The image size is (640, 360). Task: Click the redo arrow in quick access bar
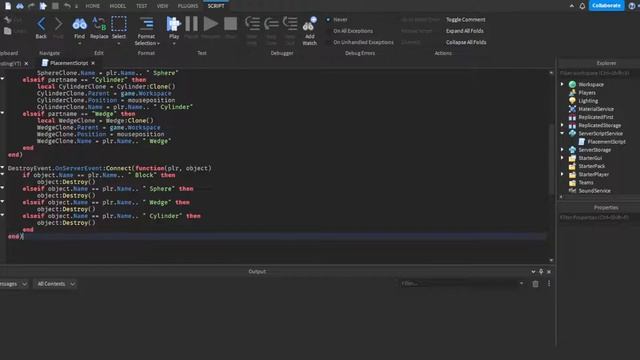[31, 6]
